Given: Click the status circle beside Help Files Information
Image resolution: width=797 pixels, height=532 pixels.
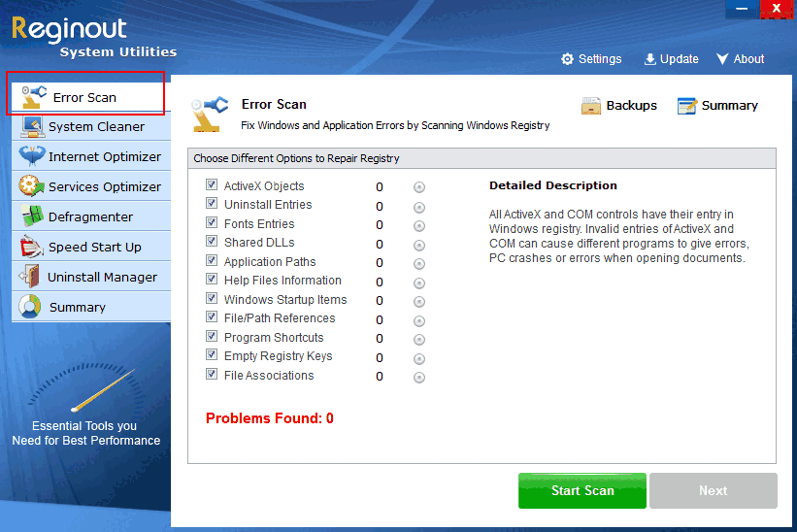Looking at the screenshot, I should point(418,283).
